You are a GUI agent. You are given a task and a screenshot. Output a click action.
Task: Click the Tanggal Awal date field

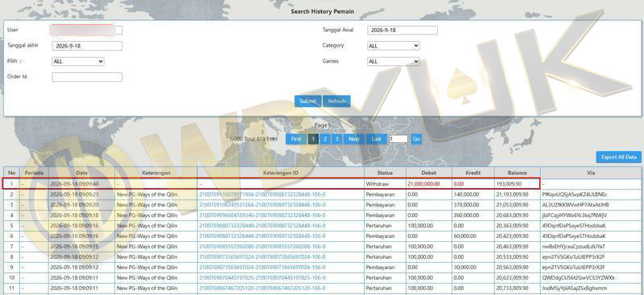402,31
